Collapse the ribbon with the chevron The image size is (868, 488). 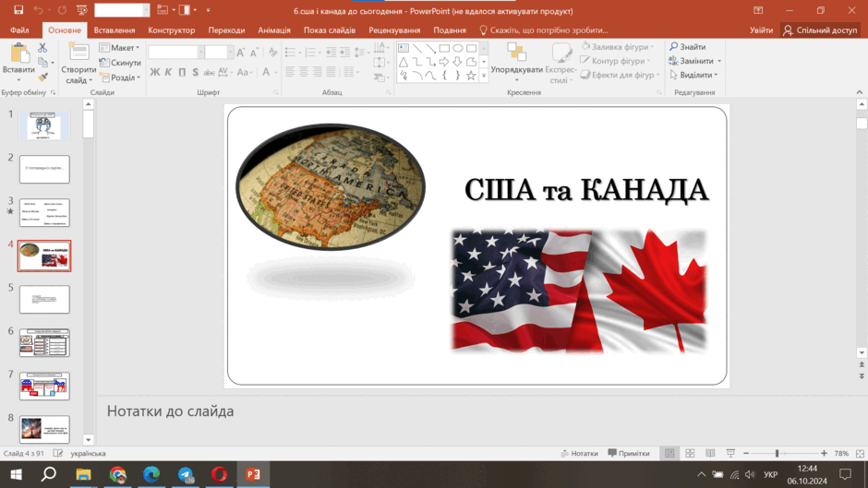(859, 92)
